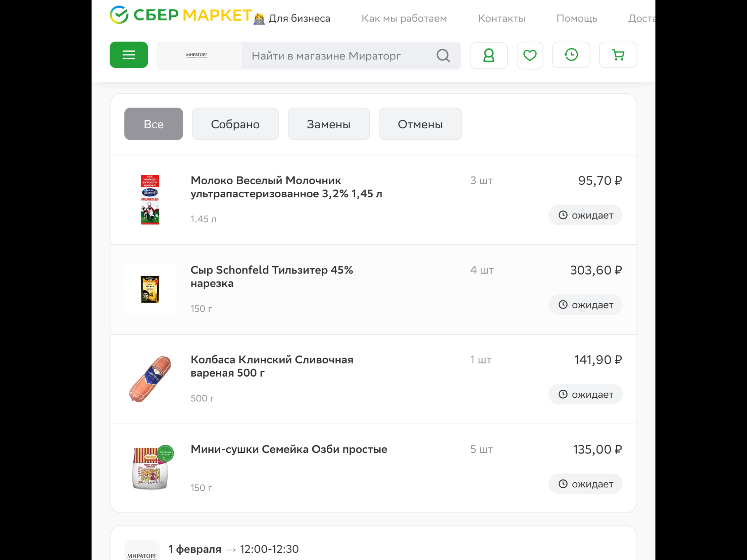Viewport: 747px width, 560px height.
Task: Click the 'ожидает' status for the milk
Action: 585,215
